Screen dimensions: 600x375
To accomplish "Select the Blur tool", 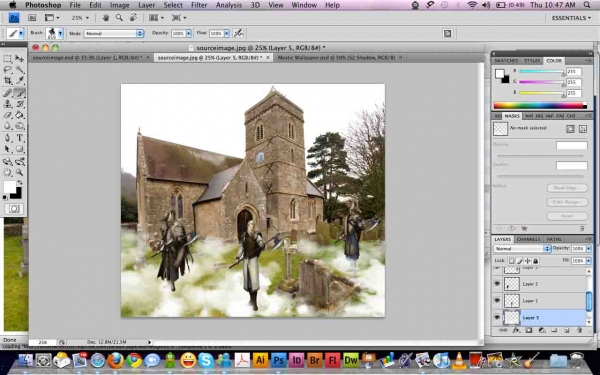I will click(x=7, y=126).
